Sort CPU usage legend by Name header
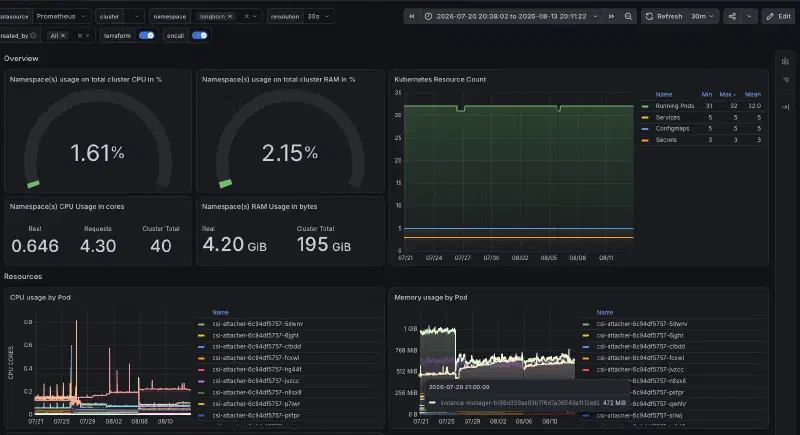Screen dimensions: 800x435 220,312
